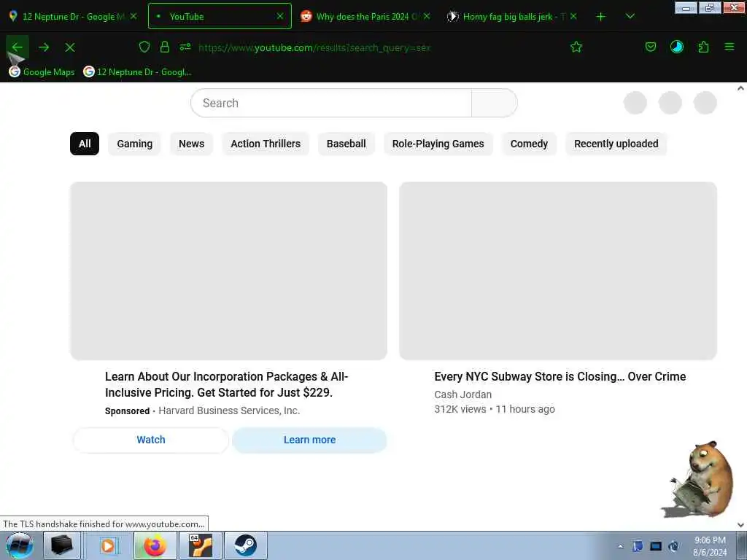Select the Action Thrillers chip
The width and height of the screenshot is (747, 560).
click(266, 144)
